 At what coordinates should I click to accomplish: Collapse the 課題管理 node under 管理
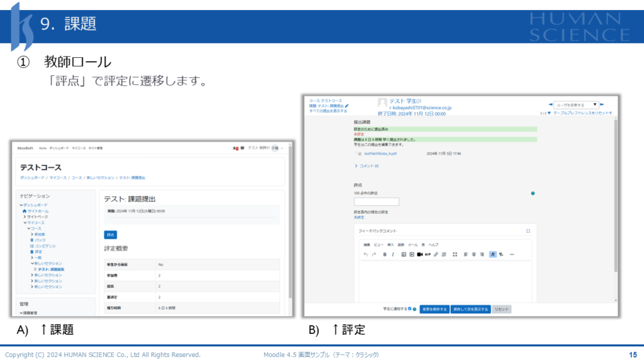[21, 313]
